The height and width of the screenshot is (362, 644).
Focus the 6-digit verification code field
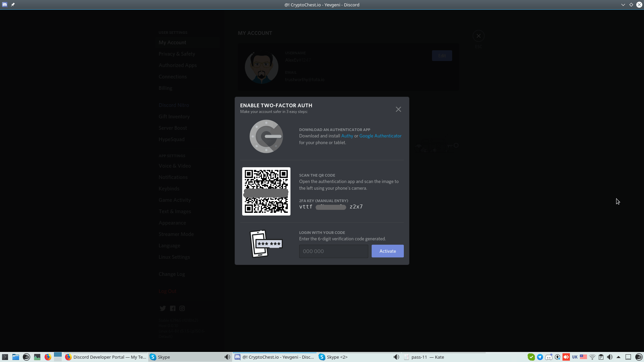click(333, 251)
